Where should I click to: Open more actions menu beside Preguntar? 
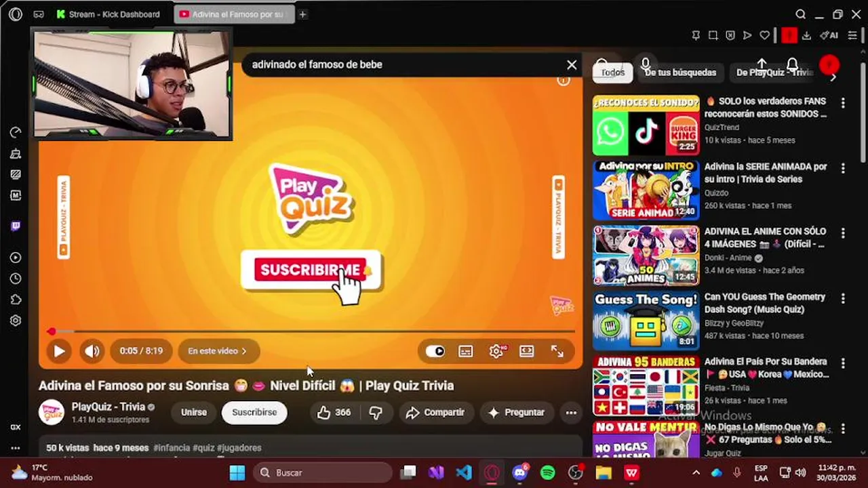571,412
